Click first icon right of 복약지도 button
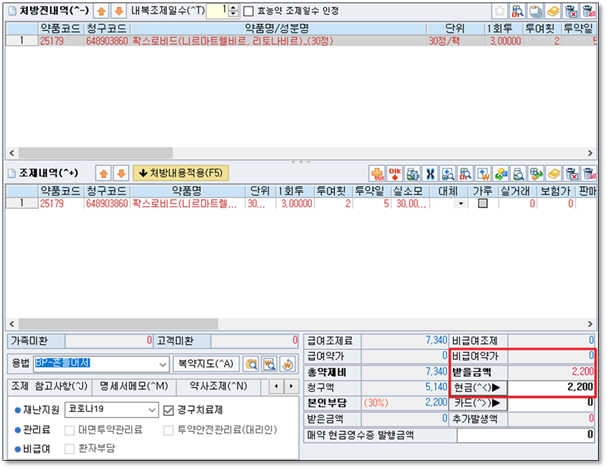 (252, 363)
